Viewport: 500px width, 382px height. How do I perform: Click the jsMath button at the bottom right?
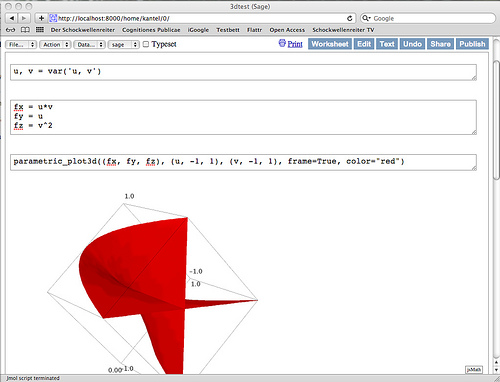pos(474,369)
